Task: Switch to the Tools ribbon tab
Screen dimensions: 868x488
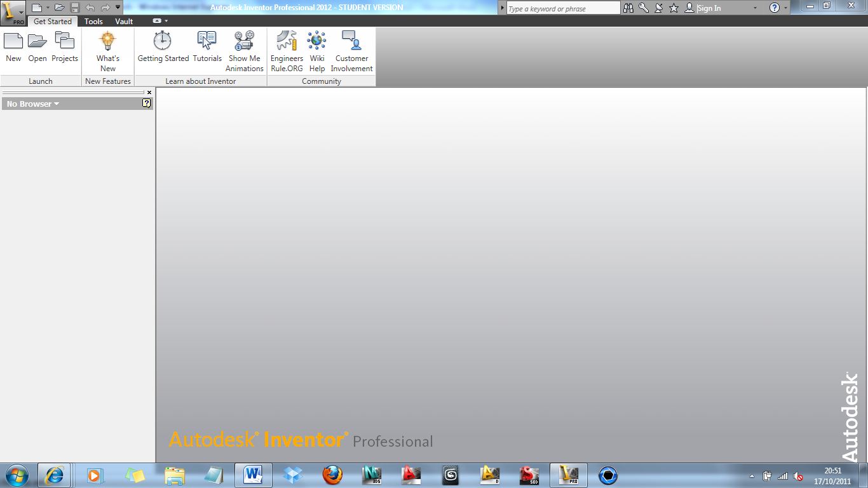Action: pyautogui.click(x=93, y=22)
